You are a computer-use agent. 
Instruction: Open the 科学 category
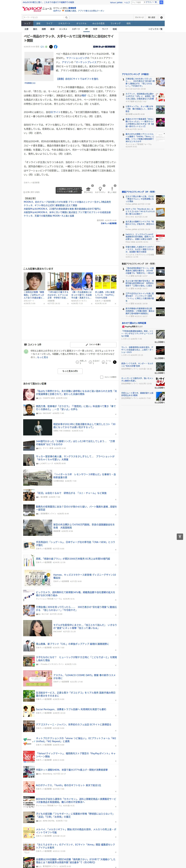coord(95,29)
